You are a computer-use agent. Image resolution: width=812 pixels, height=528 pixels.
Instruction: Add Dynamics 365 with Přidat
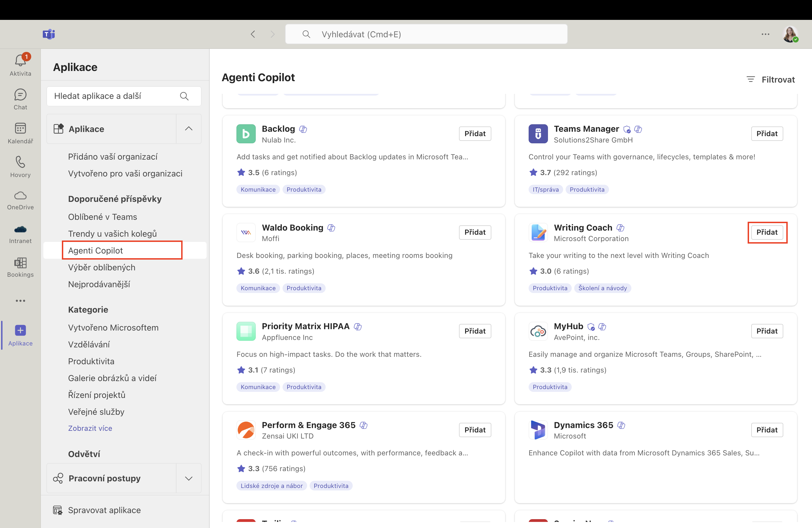[767, 430]
